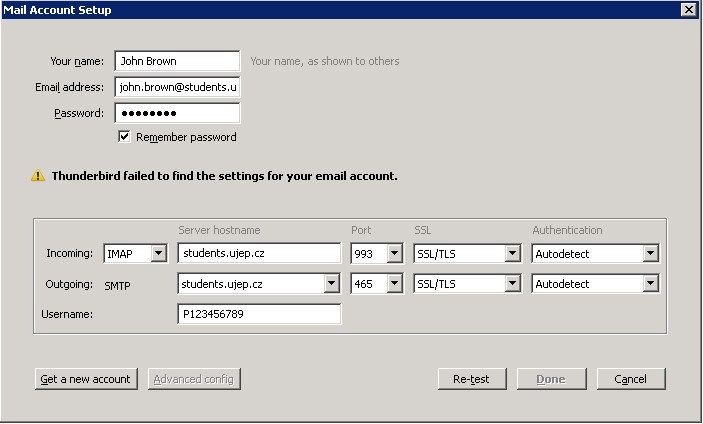Open the incoming SSL/TLS dropdown
703x424 pixels.
(512, 254)
